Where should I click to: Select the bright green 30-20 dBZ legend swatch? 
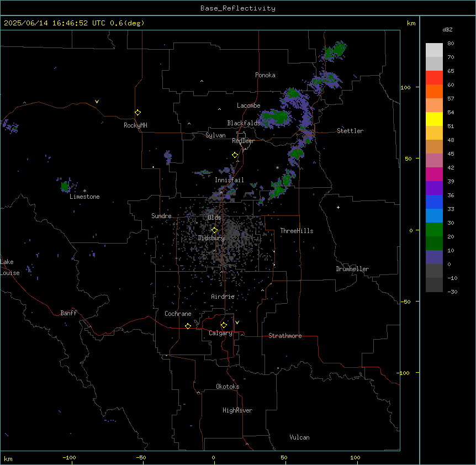click(x=434, y=230)
